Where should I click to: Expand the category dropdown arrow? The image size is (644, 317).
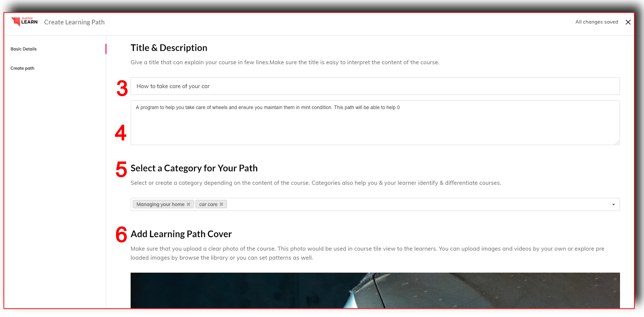point(613,205)
